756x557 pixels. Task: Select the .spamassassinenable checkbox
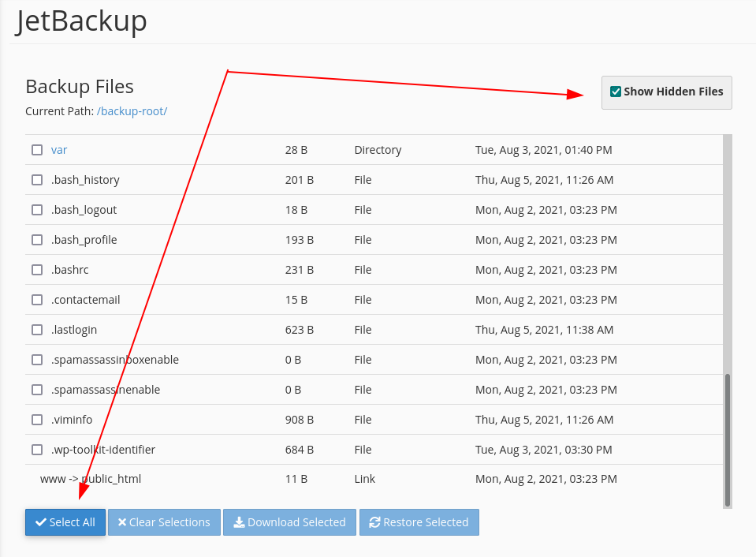click(37, 390)
